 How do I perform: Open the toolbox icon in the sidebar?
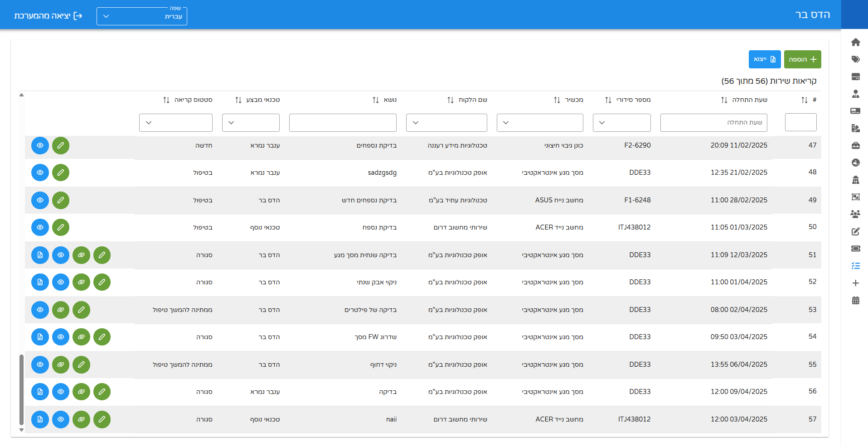click(855, 145)
